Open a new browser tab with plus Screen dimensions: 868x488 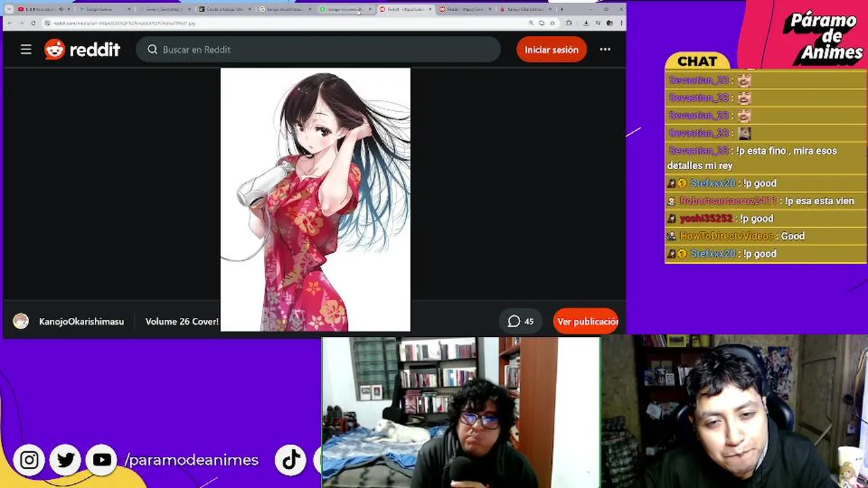561,9
